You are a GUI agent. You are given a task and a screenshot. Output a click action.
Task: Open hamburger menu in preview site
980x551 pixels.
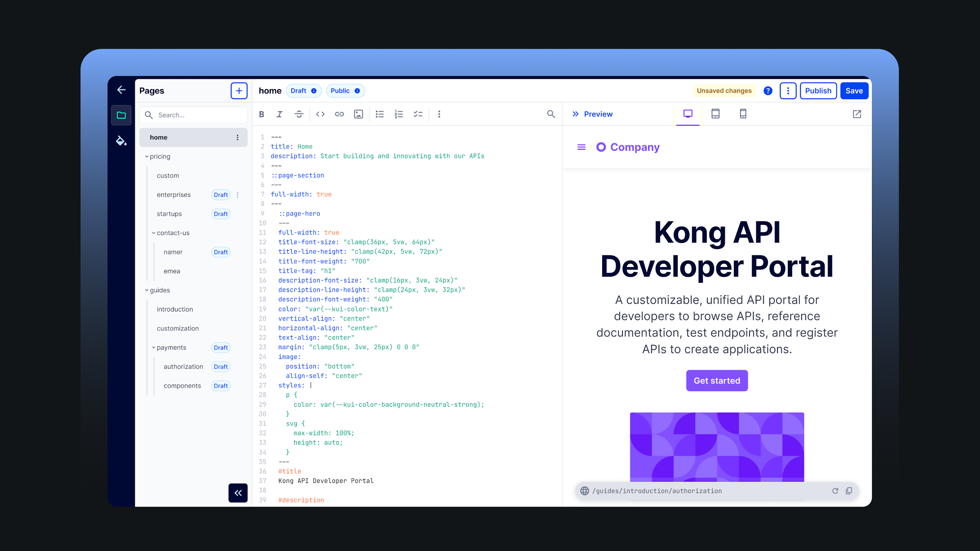(581, 147)
